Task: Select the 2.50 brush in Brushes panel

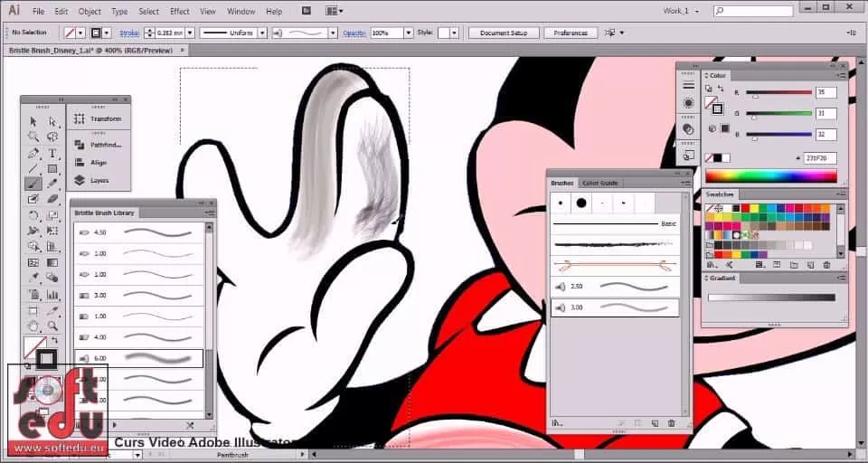Action: [x=615, y=287]
